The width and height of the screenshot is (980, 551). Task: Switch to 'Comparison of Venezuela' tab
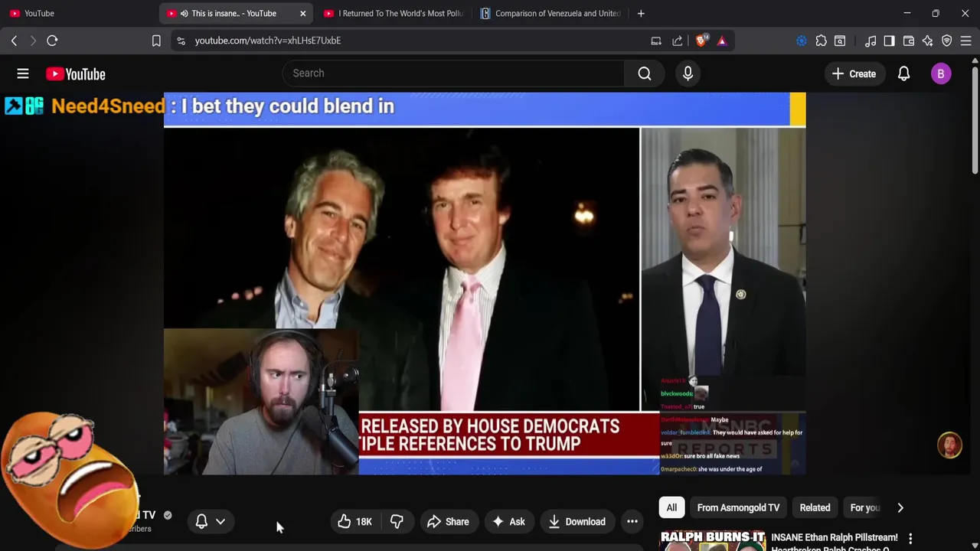pos(550,13)
